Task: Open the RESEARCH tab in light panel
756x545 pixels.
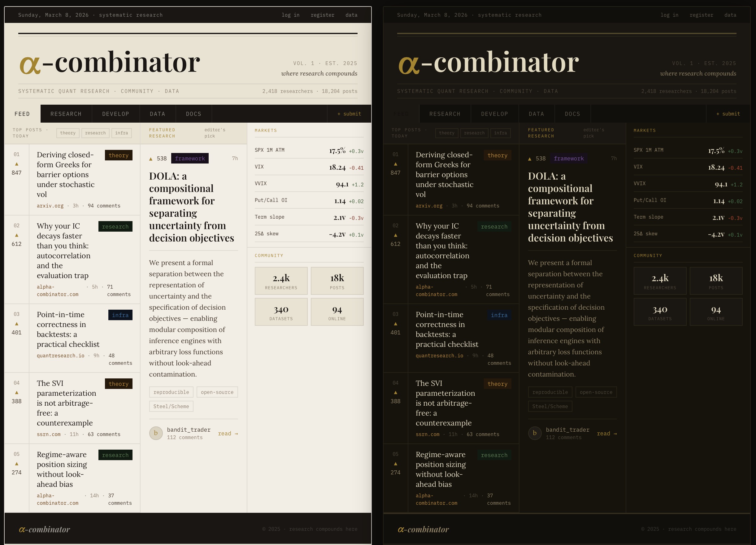Action: pyautogui.click(x=66, y=114)
